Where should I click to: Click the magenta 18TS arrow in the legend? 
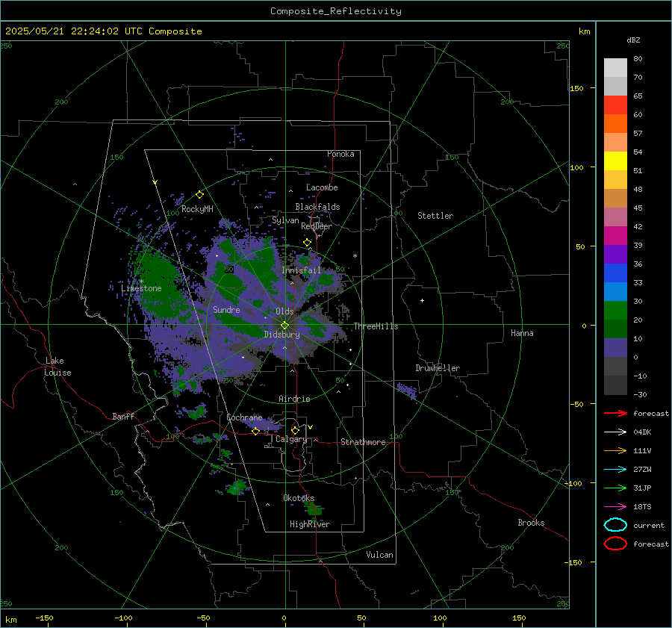pos(615,507)
